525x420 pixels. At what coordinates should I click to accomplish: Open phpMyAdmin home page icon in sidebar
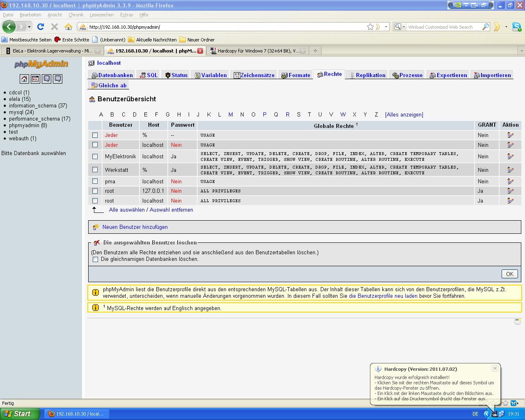point(24,79)
